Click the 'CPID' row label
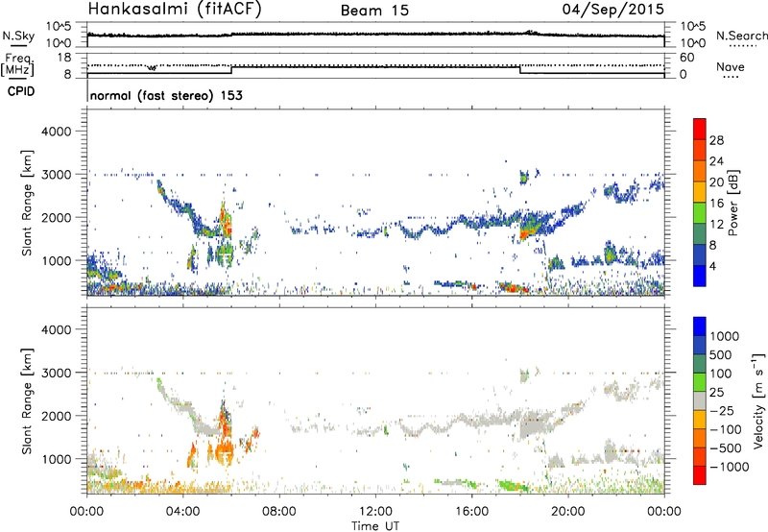 tap(21, 91)
